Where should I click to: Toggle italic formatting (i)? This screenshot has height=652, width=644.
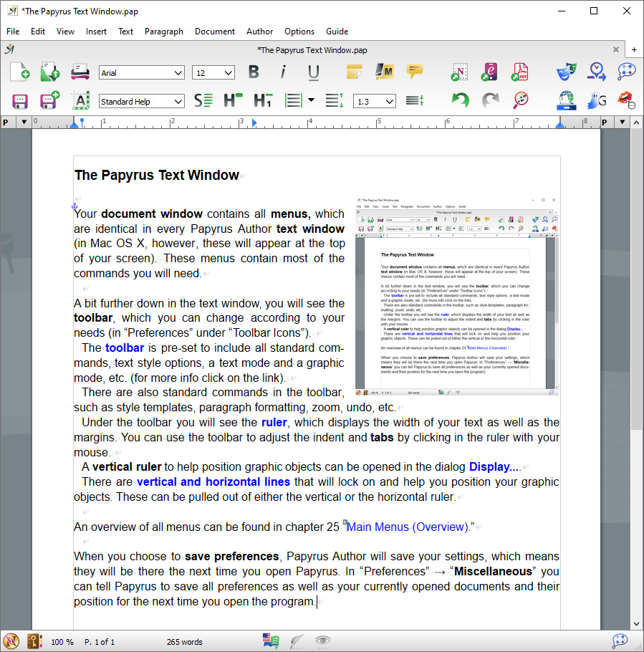pyautogui.click(x=284, y=72)
